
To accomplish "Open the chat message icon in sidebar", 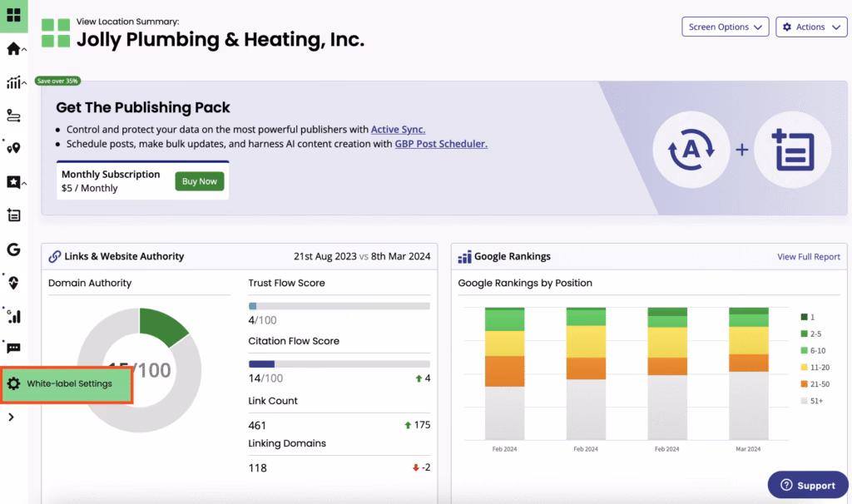I will click(x=13, y=348).
